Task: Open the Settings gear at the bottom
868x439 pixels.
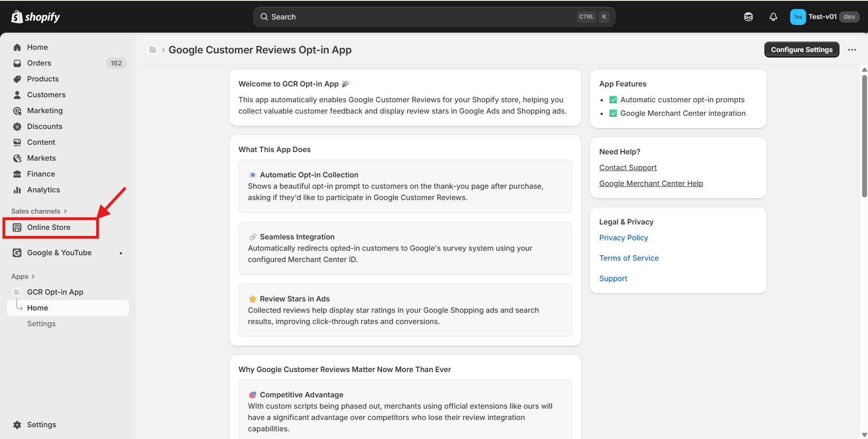Action: point(17,425)
